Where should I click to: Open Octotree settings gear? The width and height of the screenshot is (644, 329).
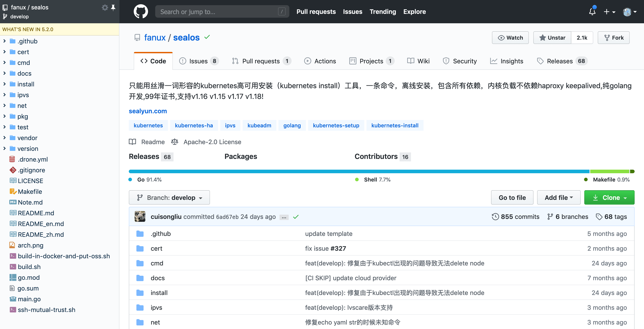105,8
